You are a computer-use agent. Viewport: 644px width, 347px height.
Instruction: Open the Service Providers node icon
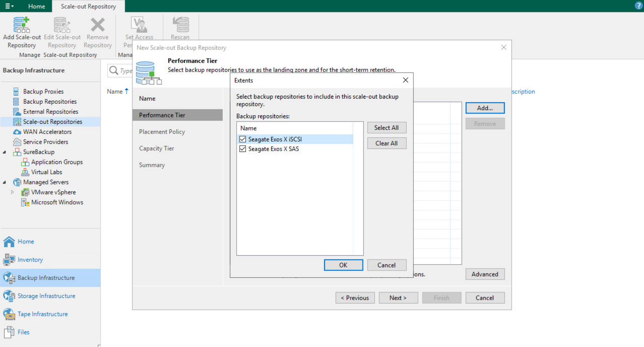coord(17,142)
